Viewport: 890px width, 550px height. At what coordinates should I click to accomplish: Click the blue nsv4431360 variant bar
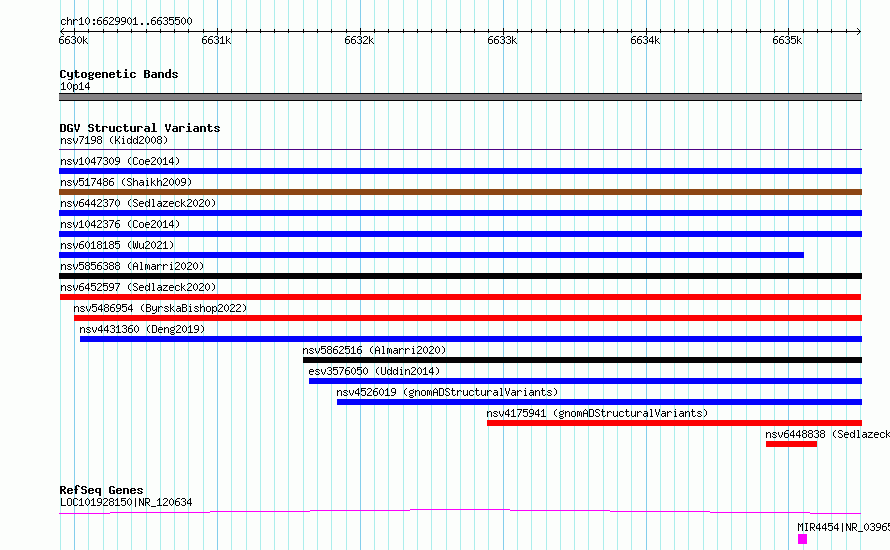click(471, 339)
